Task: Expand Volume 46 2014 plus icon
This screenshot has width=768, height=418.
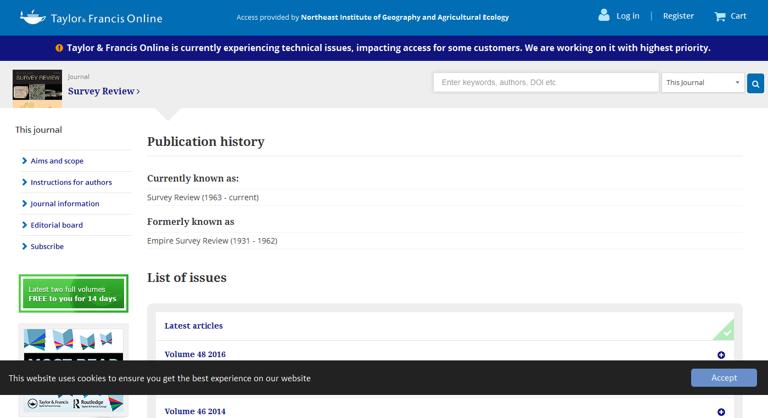Action: pos(721,411)
